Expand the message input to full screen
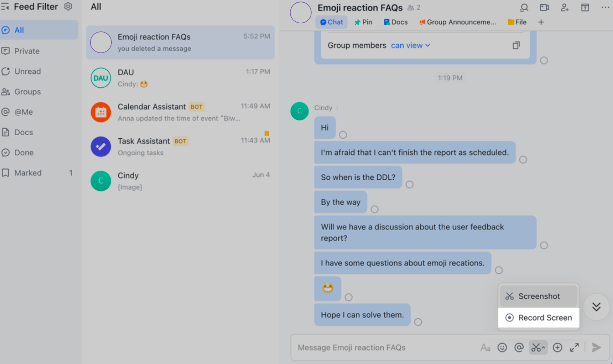Screen dimensions: 613x364 574,347
